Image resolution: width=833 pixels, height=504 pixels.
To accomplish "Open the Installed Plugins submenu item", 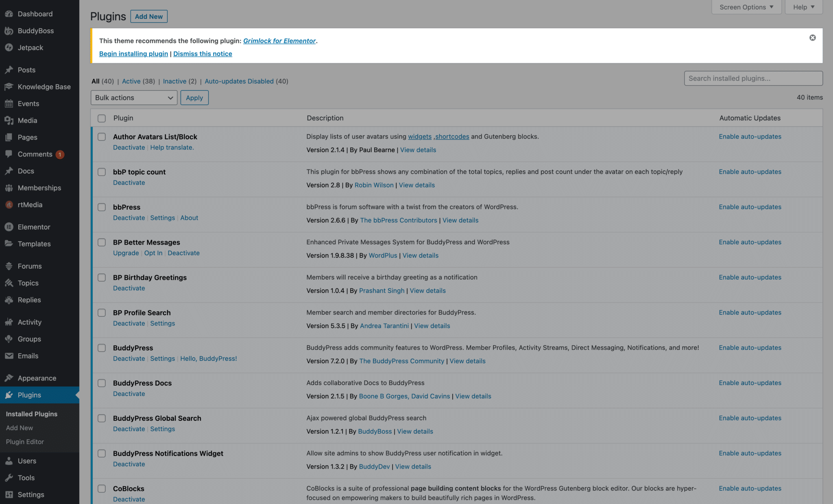I will (32, 414).
